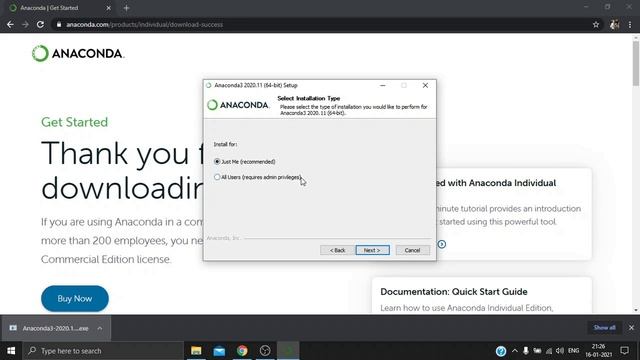The image size is (640, 360).
Task: Click microphone tray icon
Action: tap(526, 351)
